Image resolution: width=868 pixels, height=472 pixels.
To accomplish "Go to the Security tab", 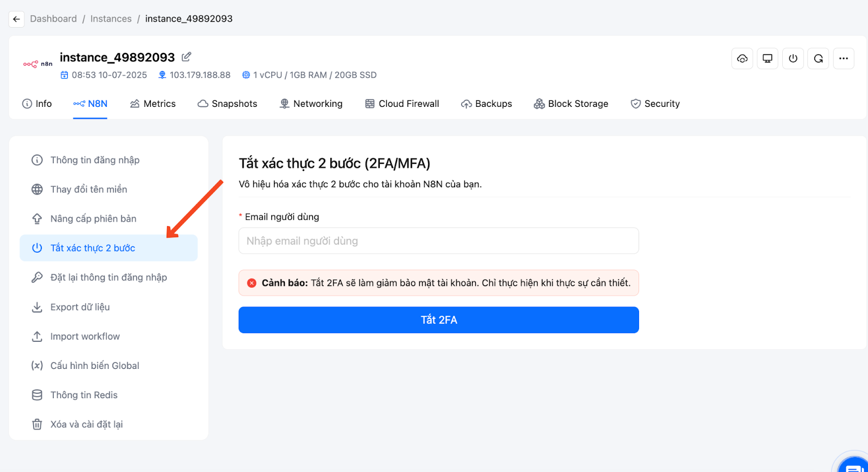I will 655,104.
